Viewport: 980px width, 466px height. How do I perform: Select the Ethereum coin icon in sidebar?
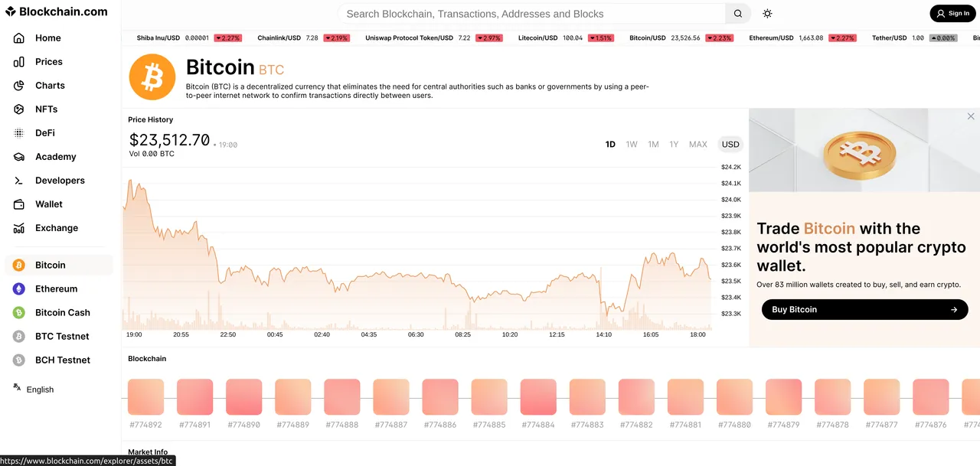click(19, 289)
